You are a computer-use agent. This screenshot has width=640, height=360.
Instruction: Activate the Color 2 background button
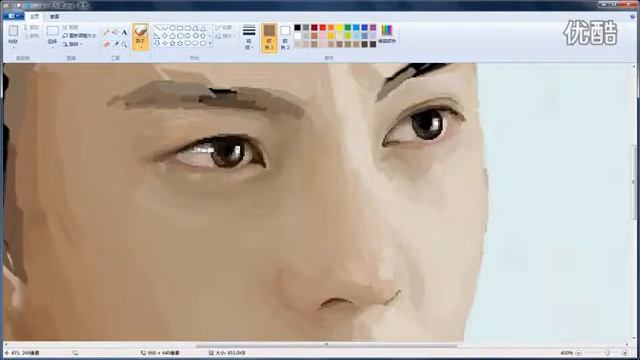pos(285,38)
